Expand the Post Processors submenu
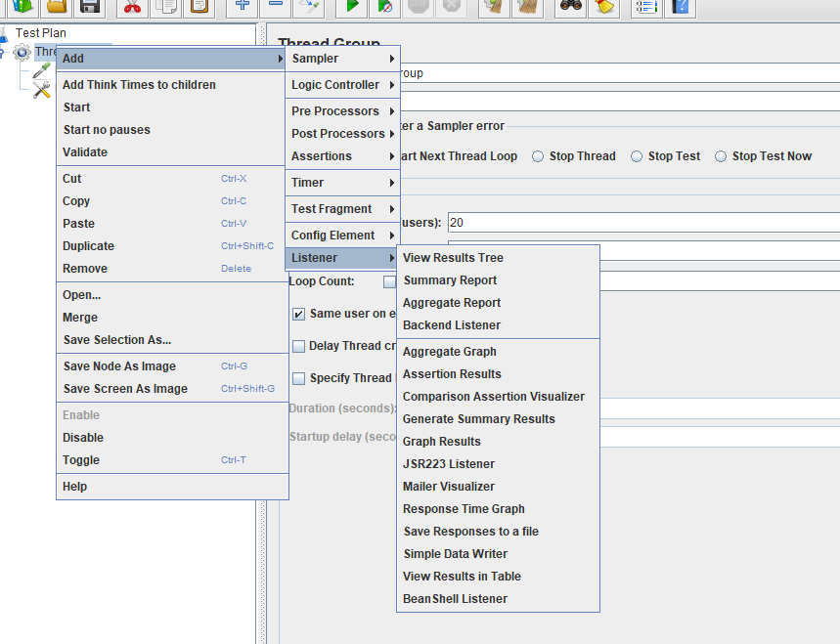 pos(343,133)
